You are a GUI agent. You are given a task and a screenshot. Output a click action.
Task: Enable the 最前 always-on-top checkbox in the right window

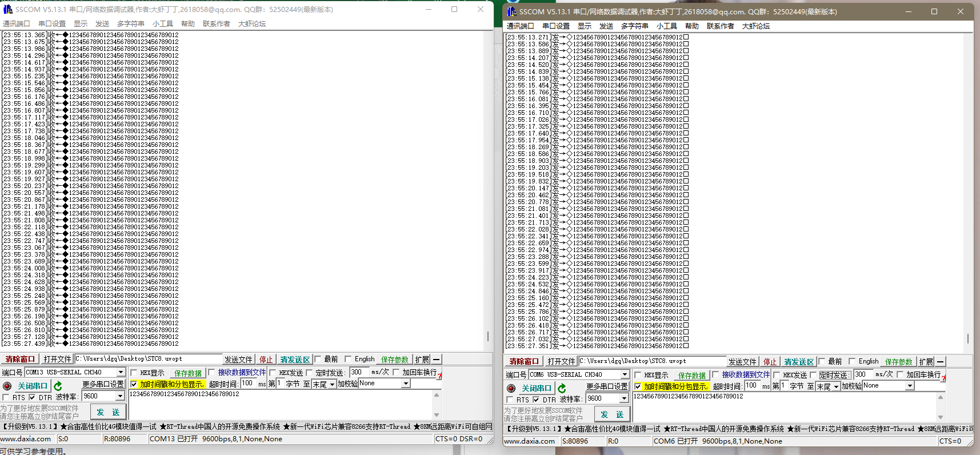tap(822, 361)
